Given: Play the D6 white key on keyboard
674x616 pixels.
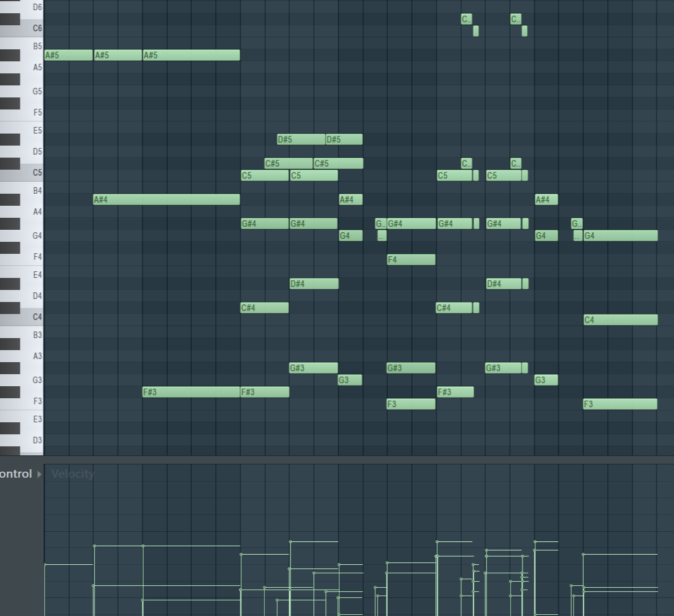Looking at the screenshot, I should 32,7.
